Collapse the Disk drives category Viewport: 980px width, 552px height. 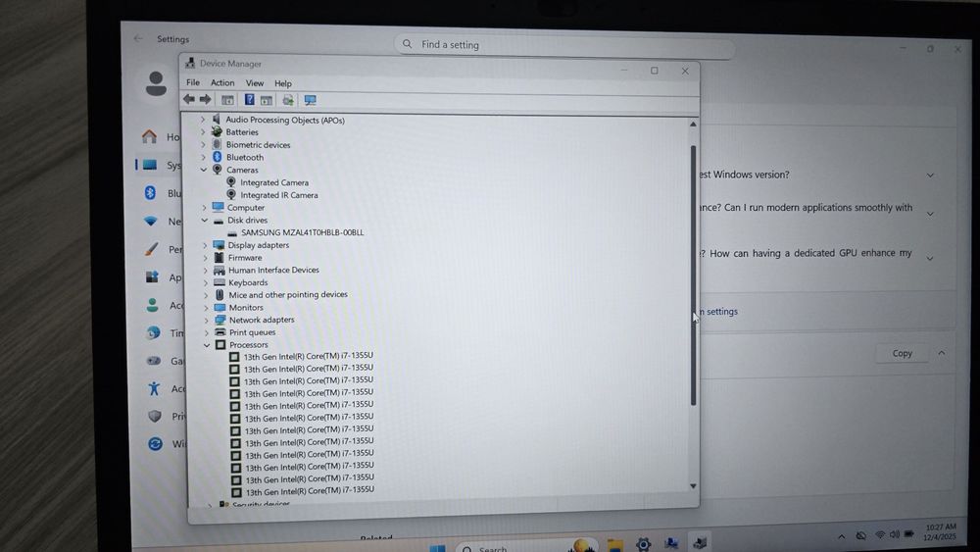(205, 220)
